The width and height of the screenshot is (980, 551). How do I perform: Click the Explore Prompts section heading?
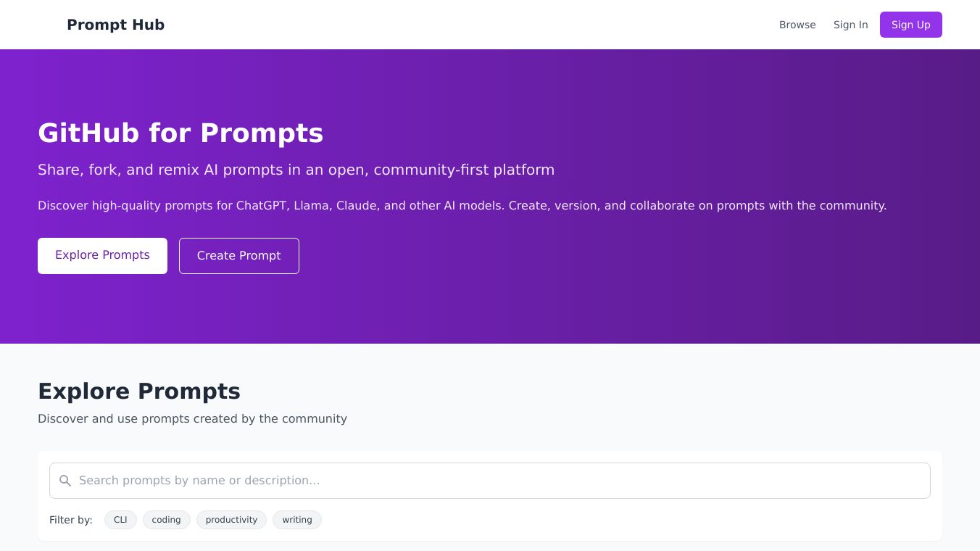click(x=139, y=391)
